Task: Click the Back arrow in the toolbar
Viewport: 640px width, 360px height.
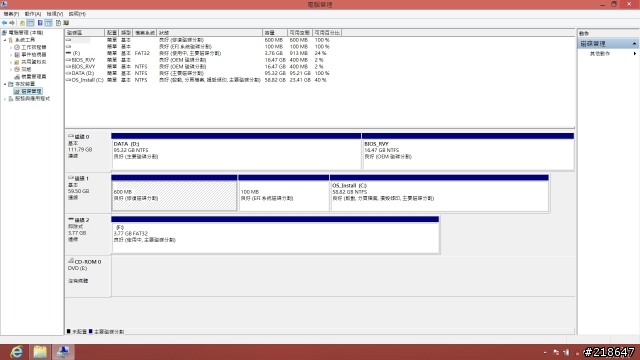Action: tap(4, 23)
